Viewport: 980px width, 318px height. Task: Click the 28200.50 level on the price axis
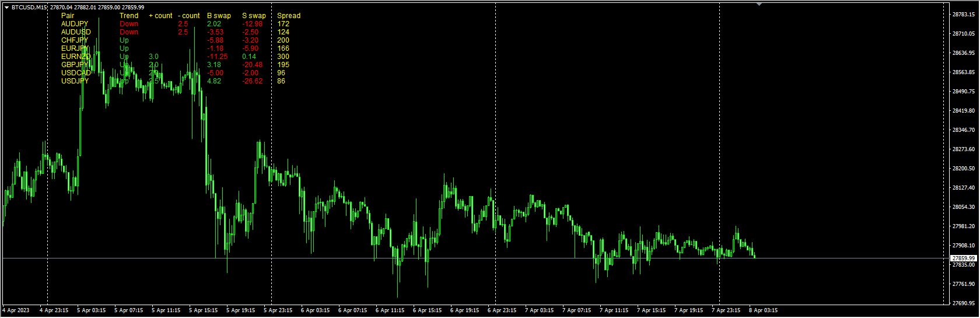[964, 168]
